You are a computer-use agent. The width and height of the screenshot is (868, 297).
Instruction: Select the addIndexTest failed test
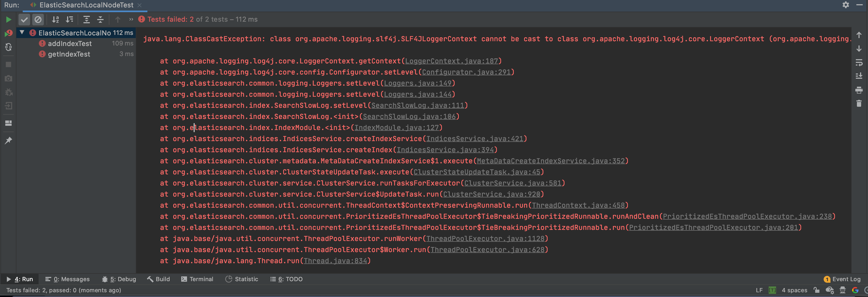click(69, 44)
